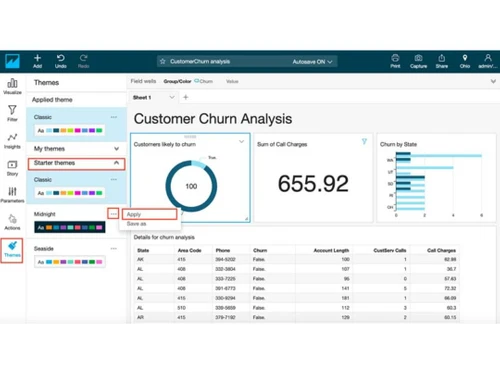500x375 pixels.
Task: Click the Details for churn analysis title
Action: [164, 237]
